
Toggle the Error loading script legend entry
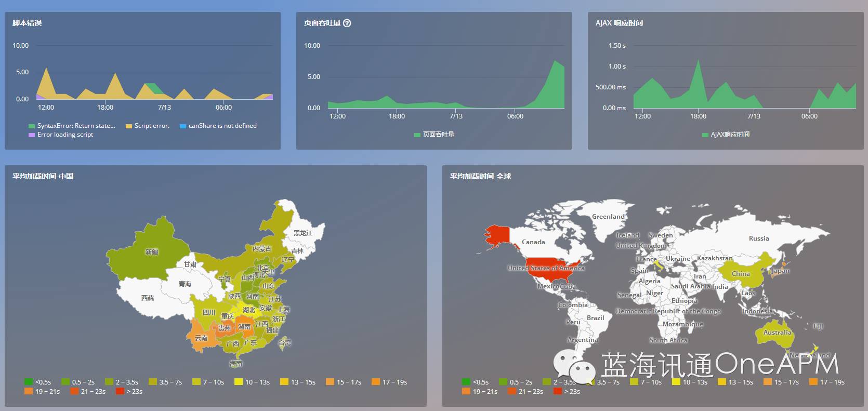pyautogui.click(x=61, y=135)
